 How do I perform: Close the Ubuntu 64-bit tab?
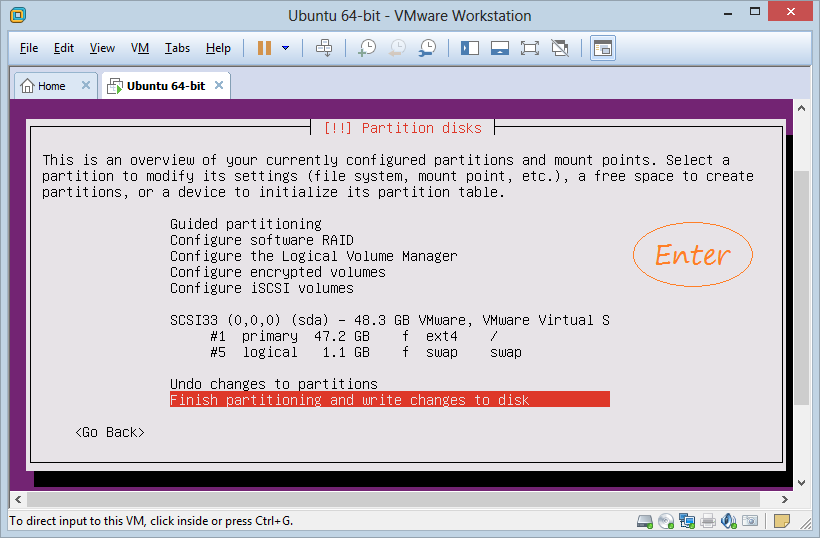(219, 85)
